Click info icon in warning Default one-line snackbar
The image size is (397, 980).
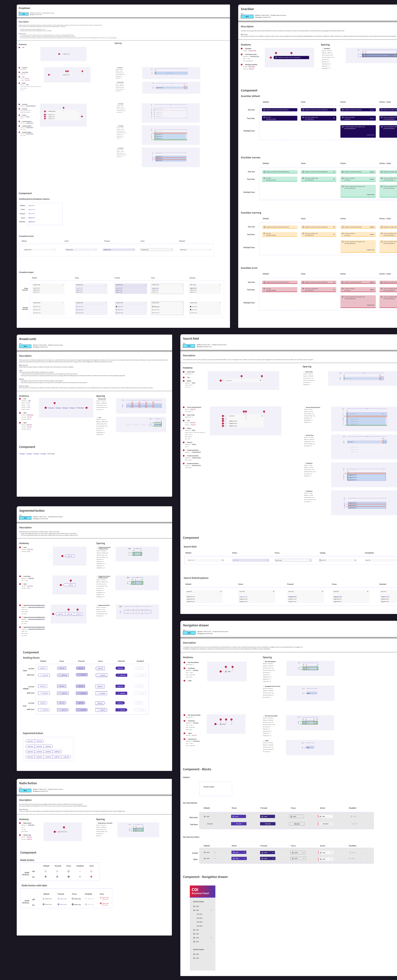[x=264, y=227]
